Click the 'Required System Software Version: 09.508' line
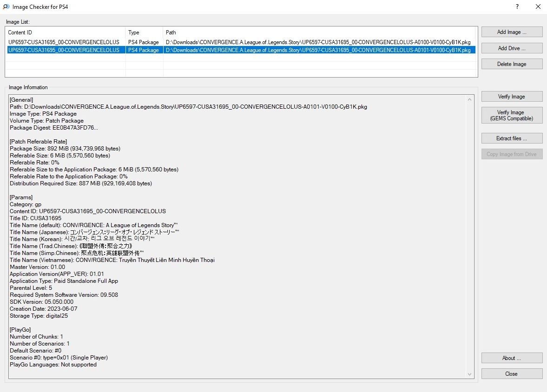 pyautogui.click(x=64, y=295)
